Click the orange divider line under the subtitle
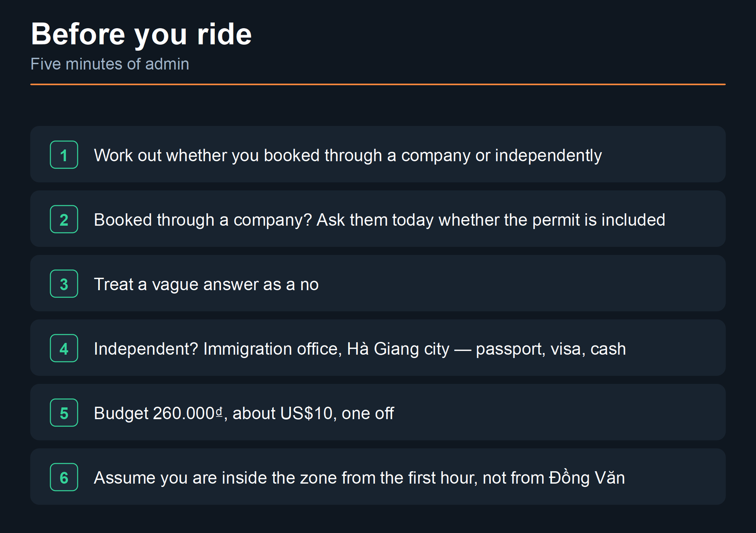 378,84
